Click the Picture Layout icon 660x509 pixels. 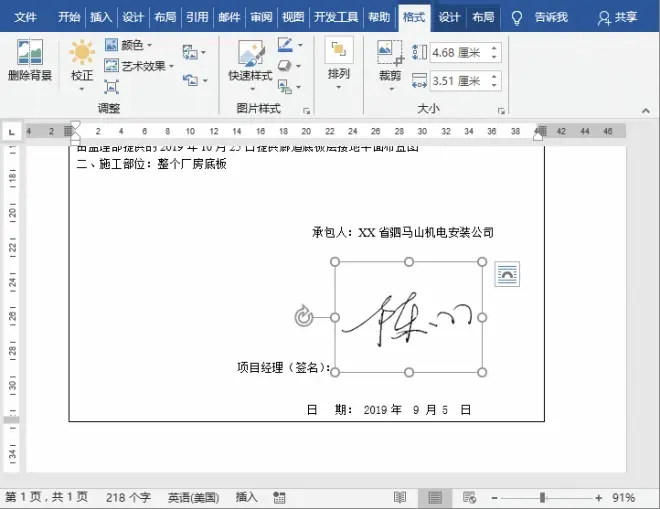click(285, 87)
